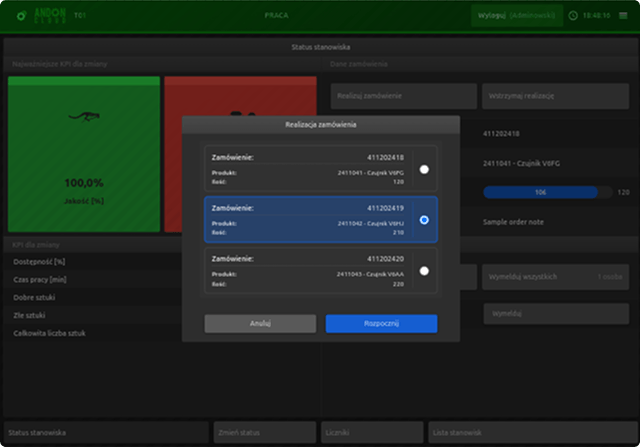Image resolution: width=640 pixels, height=447 pixels.
Task: Open Liczniki bottom tab
Action: pos(372,432)
